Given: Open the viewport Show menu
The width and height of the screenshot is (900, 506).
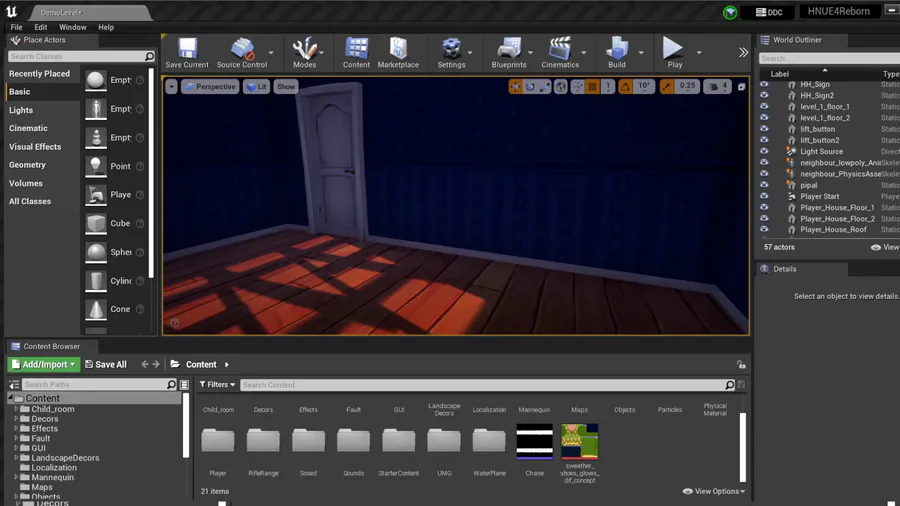Looking at the screenshot, I should click(x=286, y=87).
